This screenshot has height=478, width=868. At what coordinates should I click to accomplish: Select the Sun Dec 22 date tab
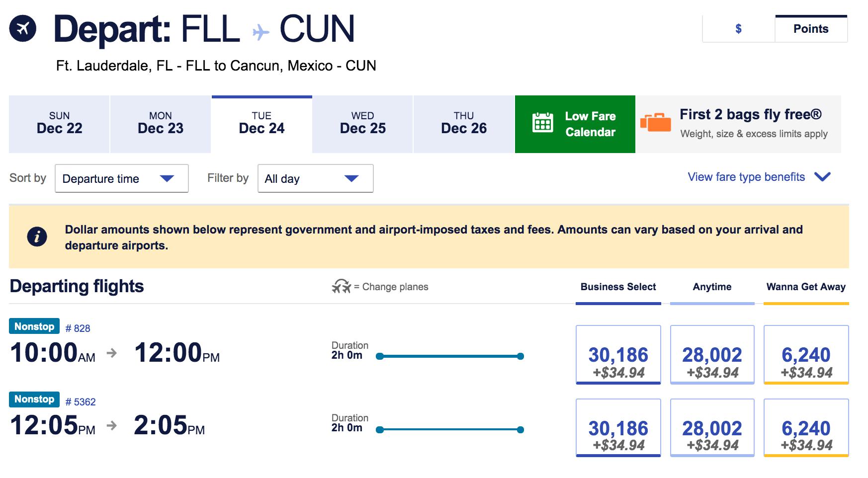(59, 124)
